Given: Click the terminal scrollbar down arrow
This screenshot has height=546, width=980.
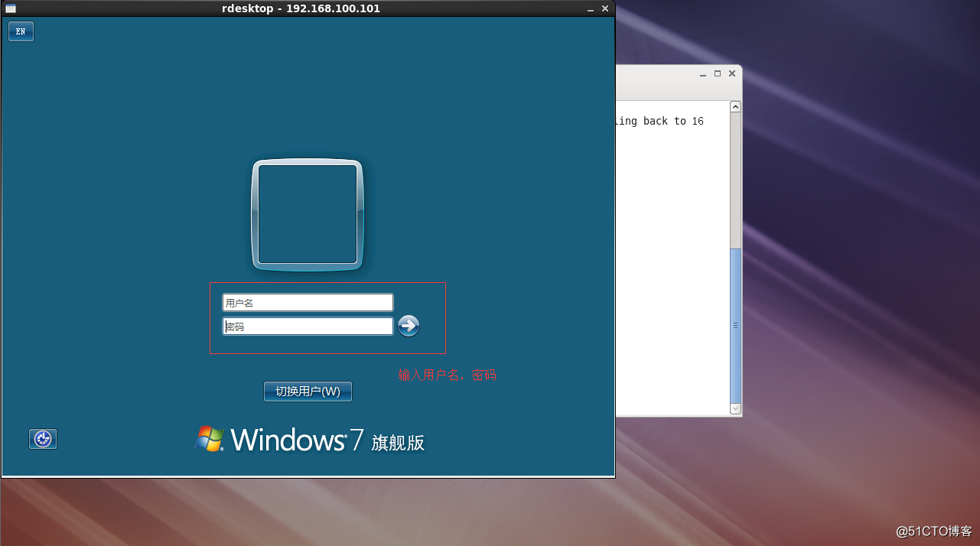Looking at the screenshot, I should click(x=735, y=409).
